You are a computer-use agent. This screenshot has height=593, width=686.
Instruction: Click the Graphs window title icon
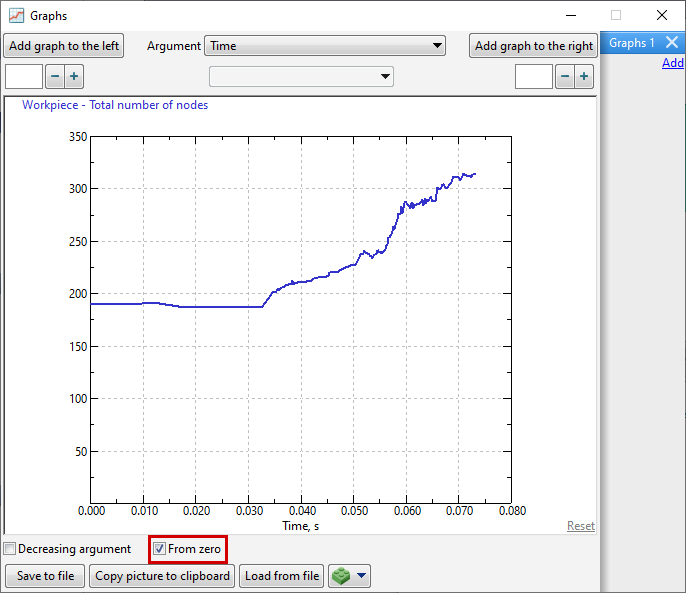17,15
